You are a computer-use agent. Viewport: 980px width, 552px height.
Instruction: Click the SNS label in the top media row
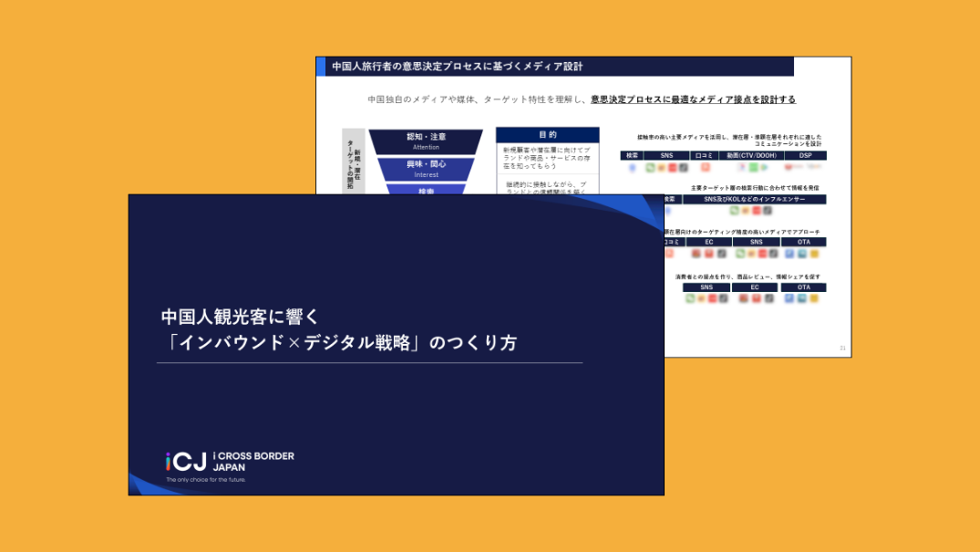(x=666, y=156)
